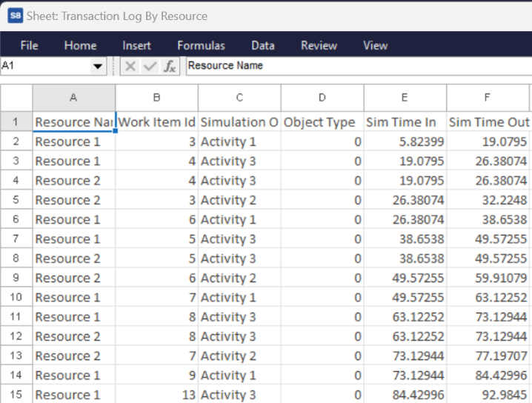Open the Data menu
This screenshot has height=403, width=532.
click(262, 45)
